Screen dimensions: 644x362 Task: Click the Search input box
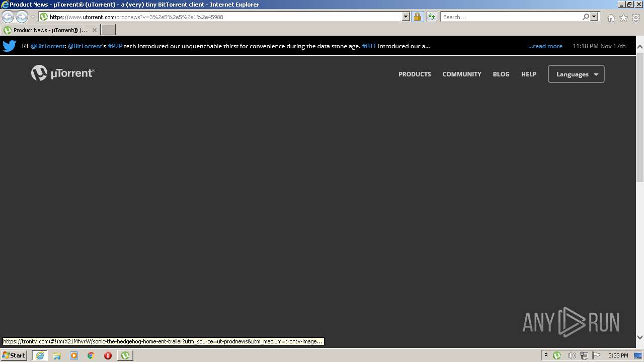click(511, 17)
